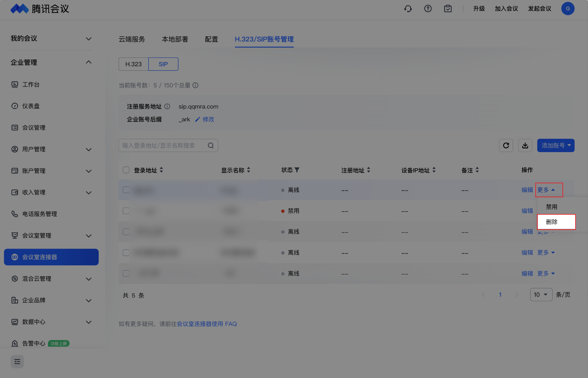Collapse sidebar using bottom menu icon

pyautogui.click(x=17, y=362)
